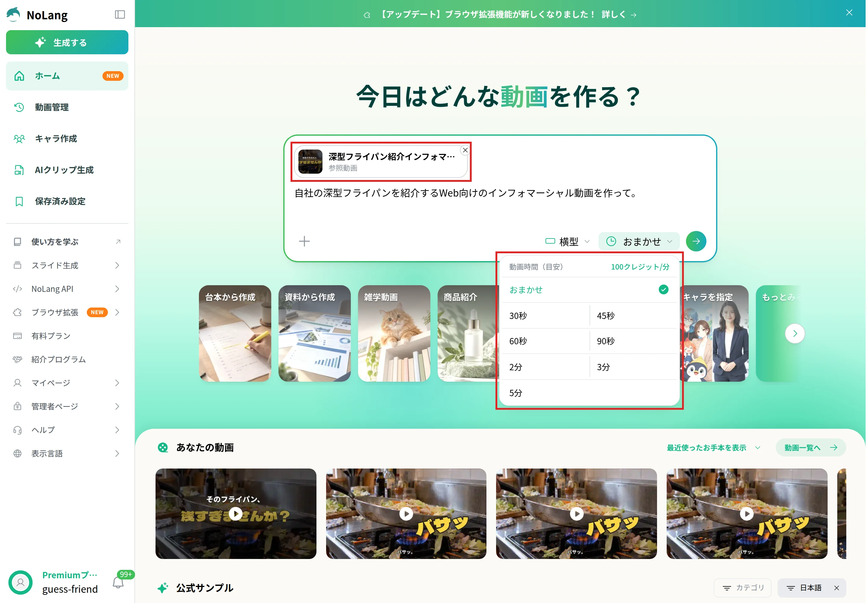Screen dimensions: 868x603
Task: Submit prompt with the arrow button
Action: pos(696,242)
